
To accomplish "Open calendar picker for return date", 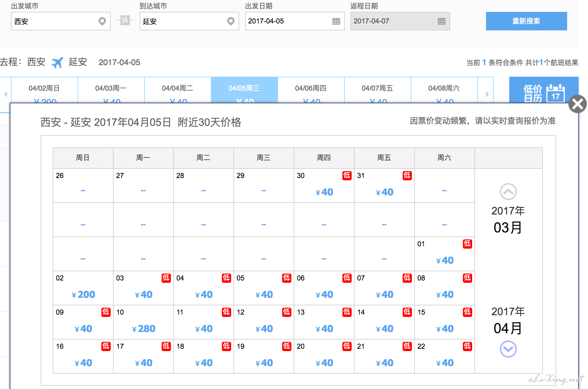I will point(441,21).
